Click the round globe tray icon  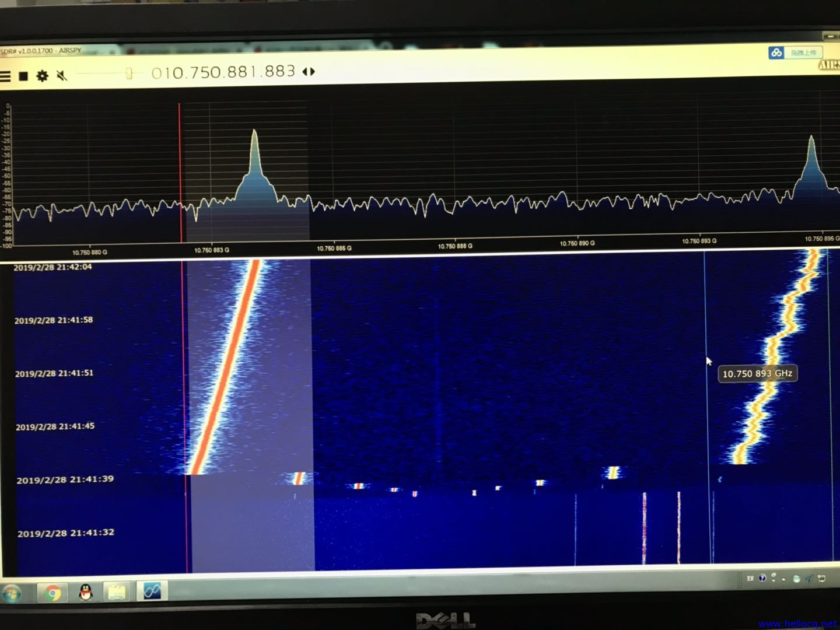(796, 579)
